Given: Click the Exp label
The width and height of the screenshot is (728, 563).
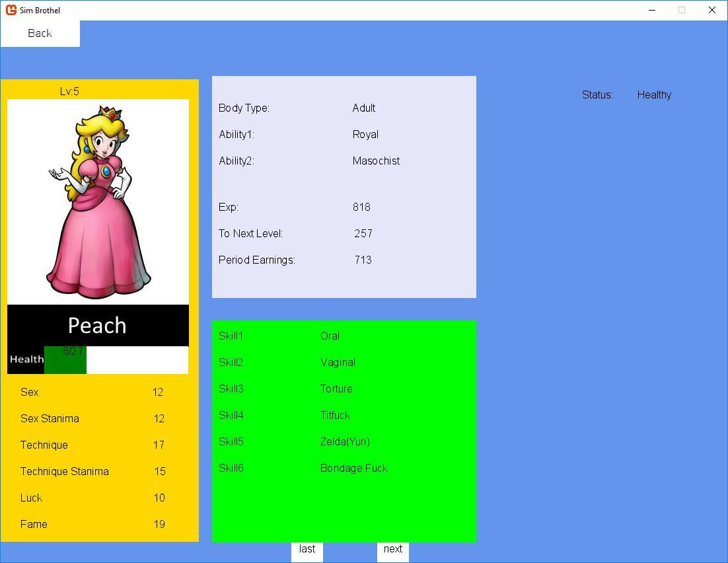Looking at the screenshot, I should 229,207.
